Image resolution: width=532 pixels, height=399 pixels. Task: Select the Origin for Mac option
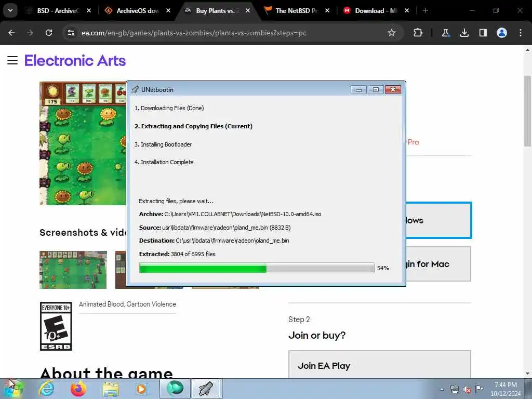pos(438,264)
